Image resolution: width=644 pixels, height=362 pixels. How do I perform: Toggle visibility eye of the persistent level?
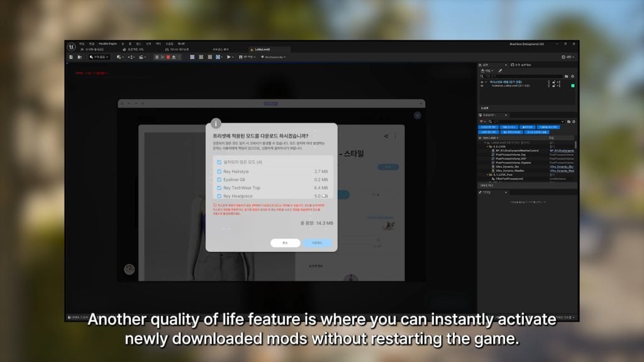[x=482, y=82]
